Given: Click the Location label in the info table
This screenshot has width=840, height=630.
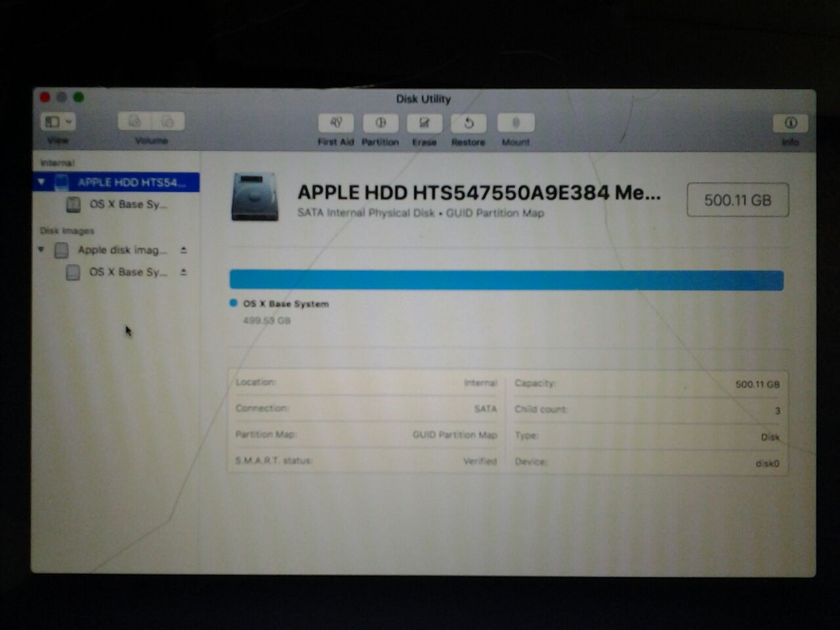Looking at the screenshot, I should coord(256,382).
